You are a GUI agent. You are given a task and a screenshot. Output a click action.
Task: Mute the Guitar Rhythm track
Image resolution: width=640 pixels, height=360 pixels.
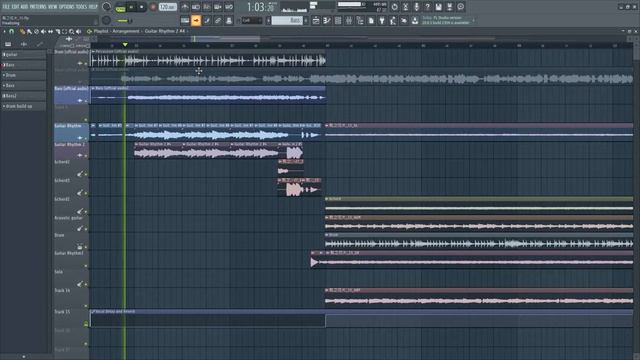pyautogui.click(x=86, y=138)
